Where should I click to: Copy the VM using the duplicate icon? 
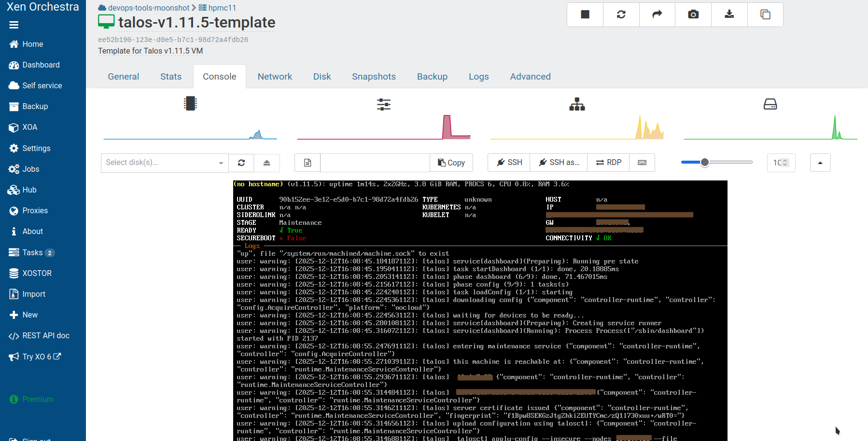(765, 14)
